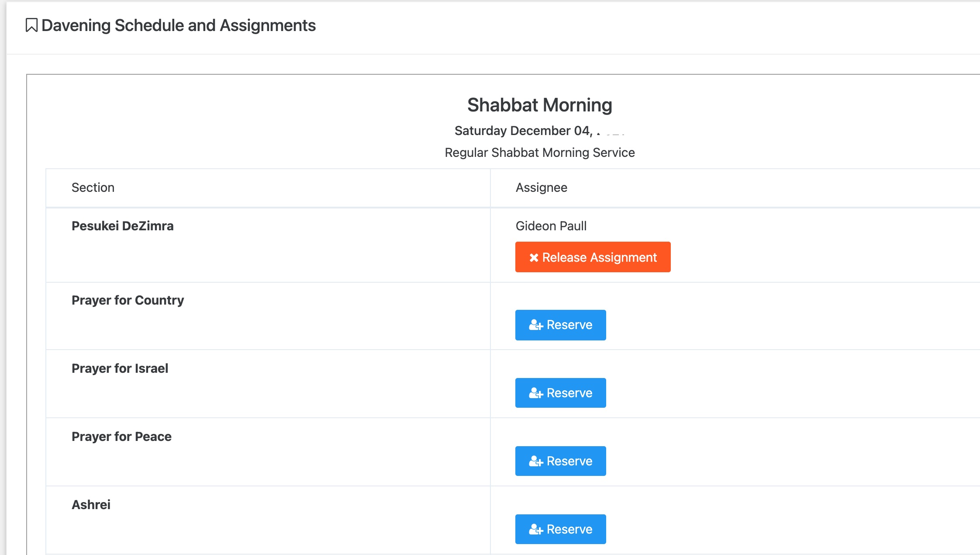
Task: Select the Pesukei DeZimra section name
Action: point(122,226)
